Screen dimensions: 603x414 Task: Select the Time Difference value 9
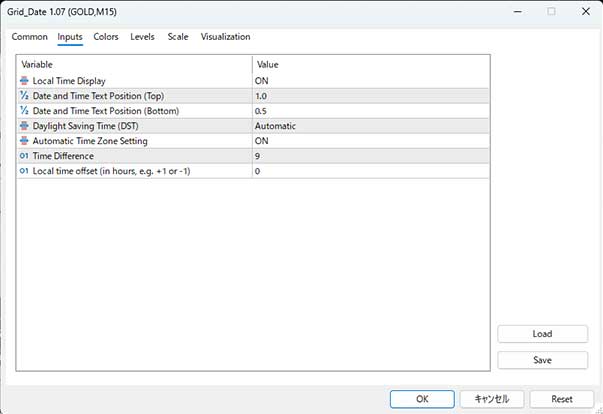(x=371, y=156)
